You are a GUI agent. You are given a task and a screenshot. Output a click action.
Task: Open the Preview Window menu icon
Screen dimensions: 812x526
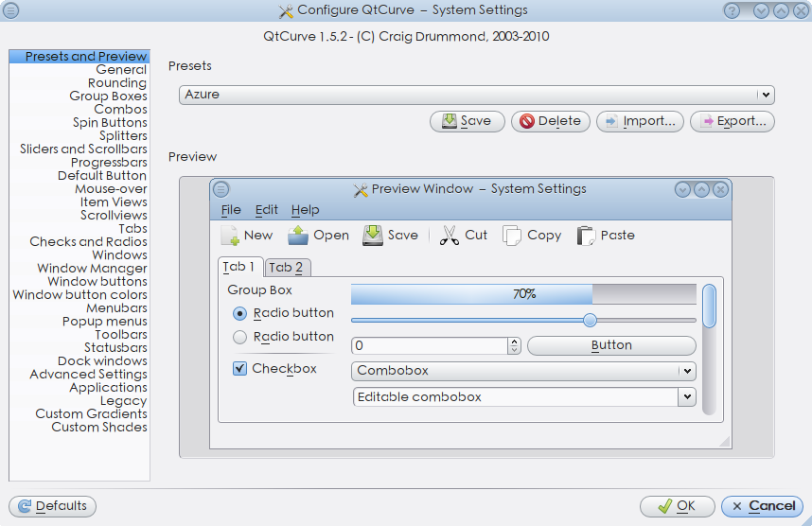pos(221,189)
